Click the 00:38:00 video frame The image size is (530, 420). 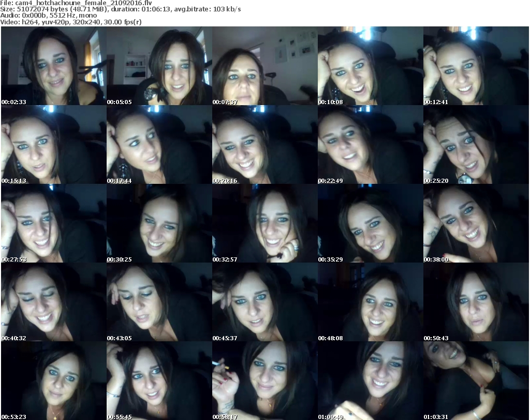[x=476, y=224]
